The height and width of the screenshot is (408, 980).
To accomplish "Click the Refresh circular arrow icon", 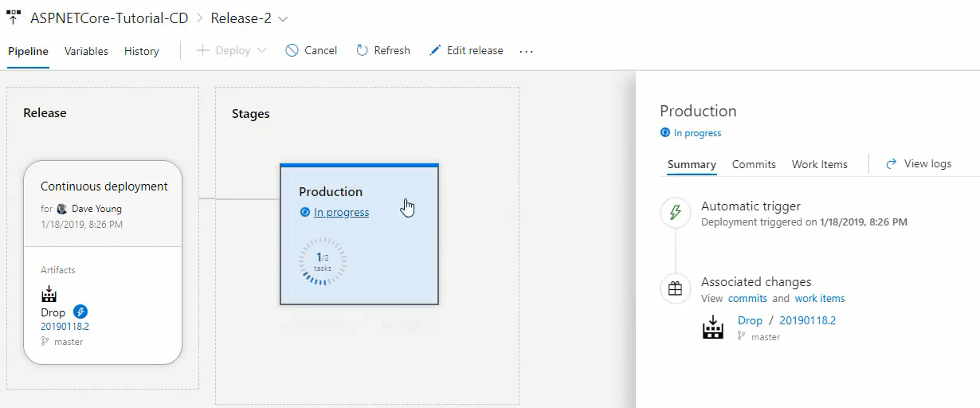I will pyautogui.click(x=362, y=50).
